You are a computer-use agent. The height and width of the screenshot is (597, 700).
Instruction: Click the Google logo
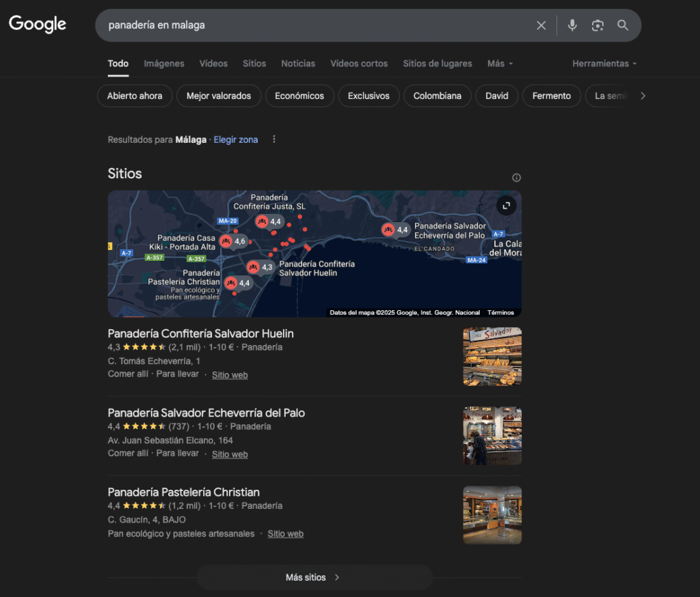tap(38, 24)
